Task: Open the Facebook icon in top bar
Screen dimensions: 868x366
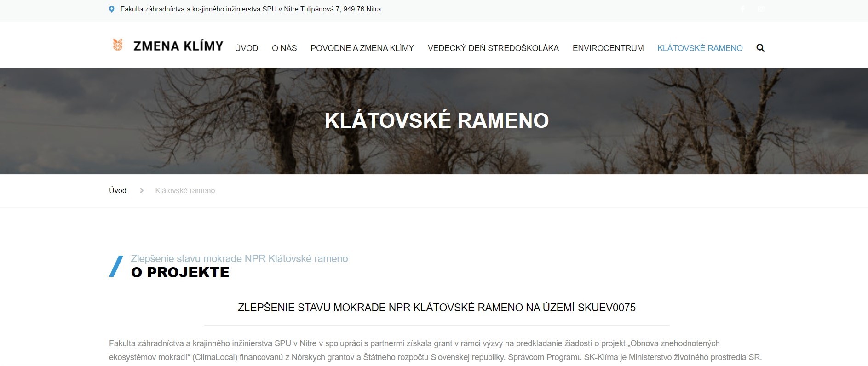Action: (742, 9)
